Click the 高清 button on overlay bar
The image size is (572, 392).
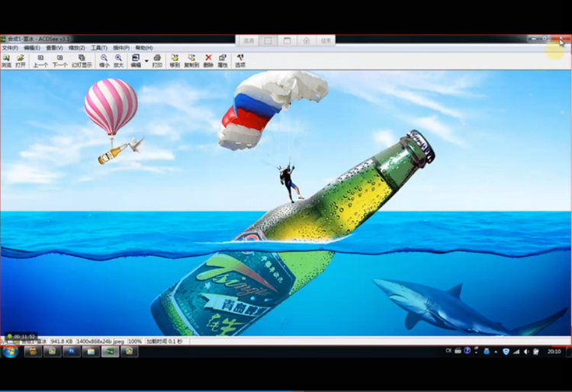249,41
